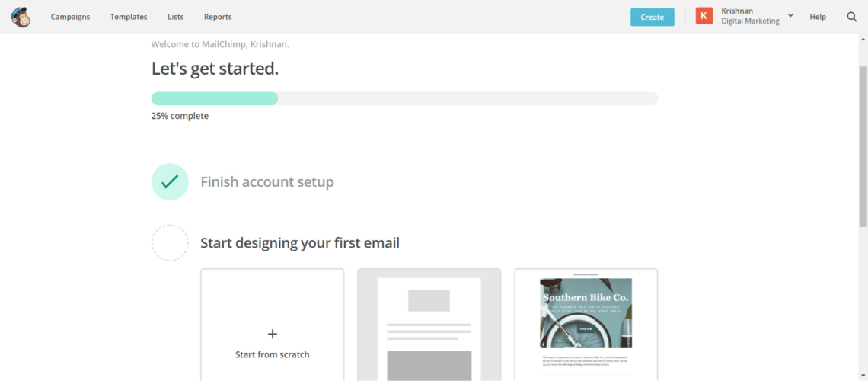Image resolution: width=868 pixels, height=381 pixels.
Task: Select the Start from scratch card
Action: coord(273,325)
